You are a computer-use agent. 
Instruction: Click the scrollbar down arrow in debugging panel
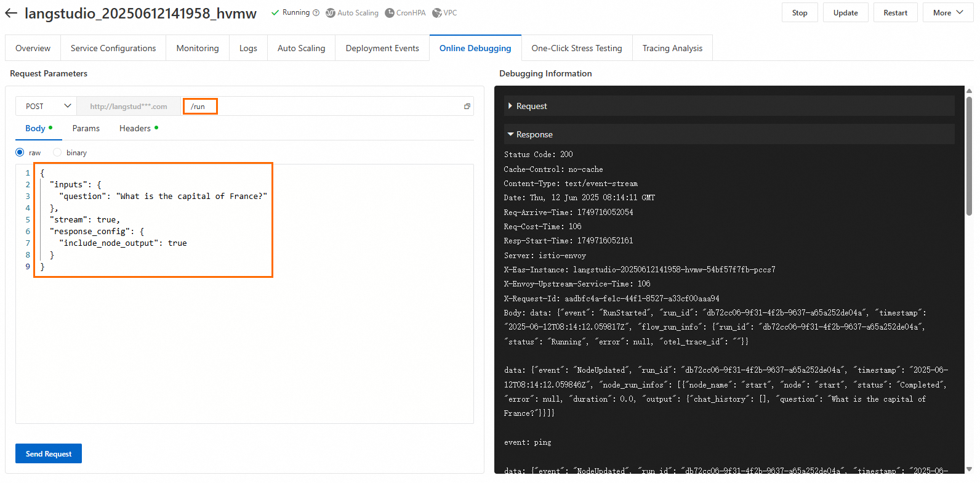[969, 469]
